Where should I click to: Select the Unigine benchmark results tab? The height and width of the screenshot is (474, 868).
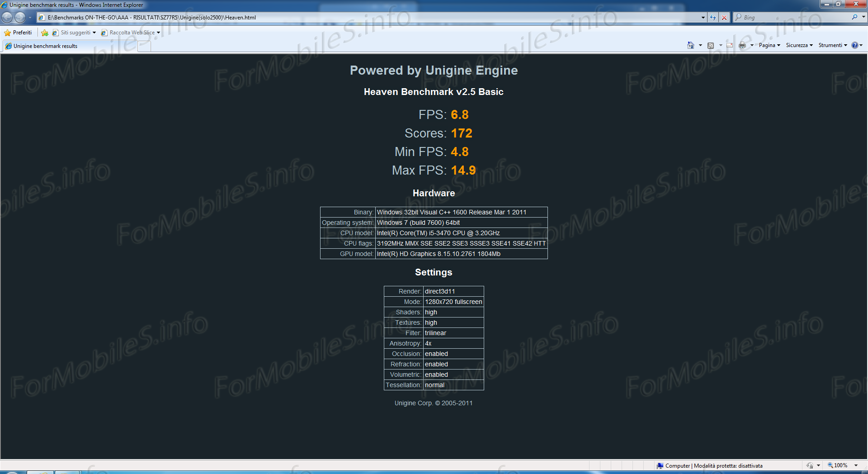pos(45,46)
